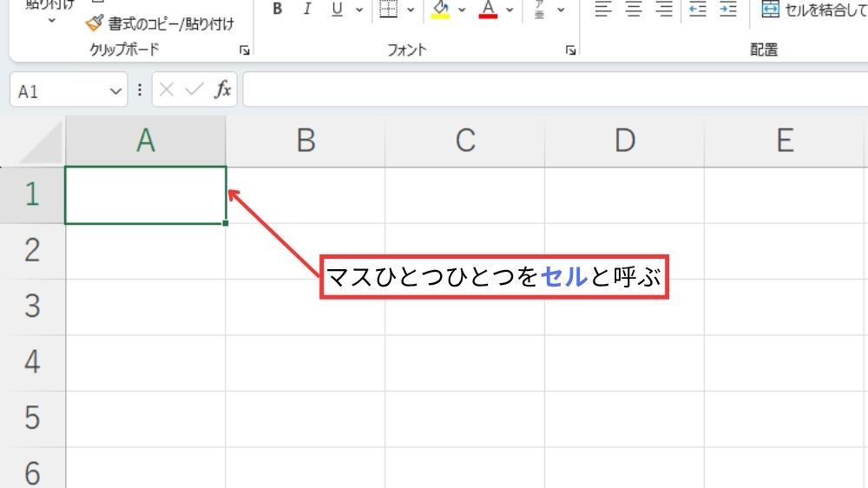This screenshot has height=488, width=868.
Task: Center-align the cell text
Action: 634,10
